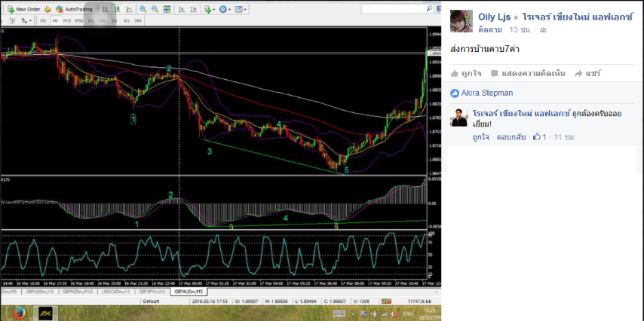Open Oily Ljs profile picture
The image size is (644, 321).
[462, 21]
